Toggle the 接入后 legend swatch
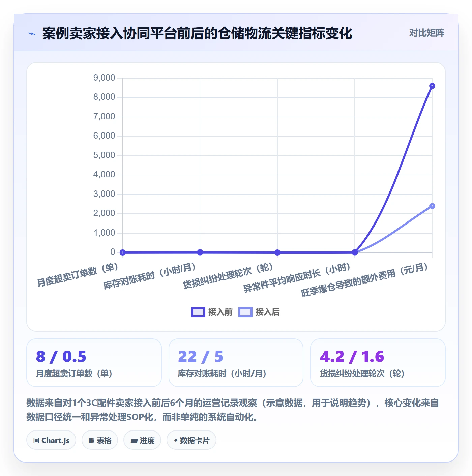The image size is (472, 476). click(x=245, y=312)
